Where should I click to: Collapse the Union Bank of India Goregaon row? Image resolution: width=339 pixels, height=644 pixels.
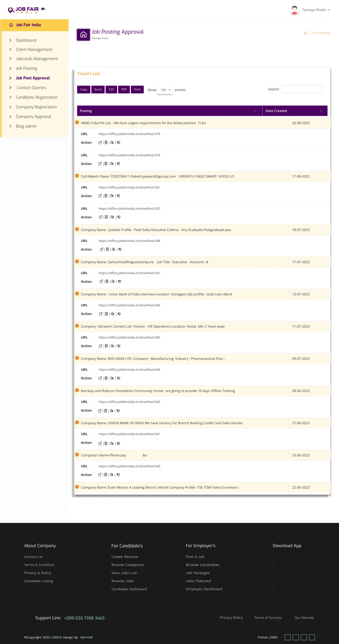point(77,294)
